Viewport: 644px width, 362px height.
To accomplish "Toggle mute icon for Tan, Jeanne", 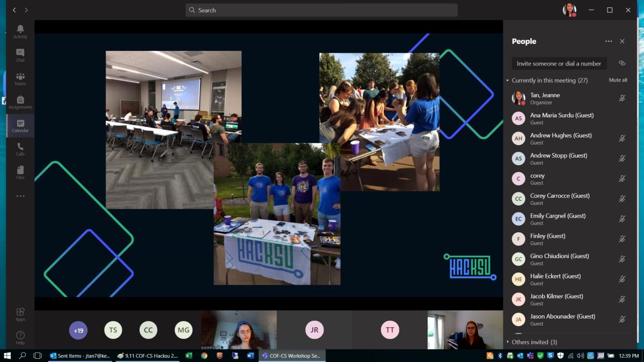I will [622, 98].
